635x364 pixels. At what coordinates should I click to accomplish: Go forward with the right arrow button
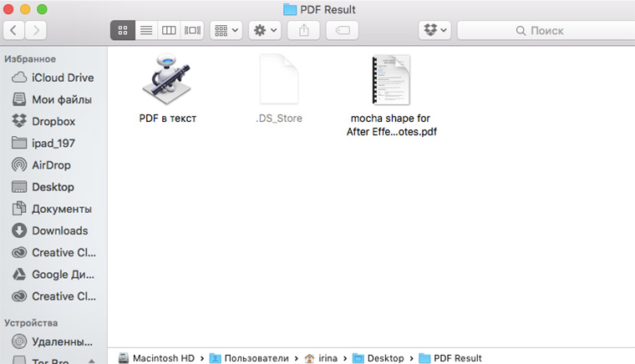click(x=36, y=30)
